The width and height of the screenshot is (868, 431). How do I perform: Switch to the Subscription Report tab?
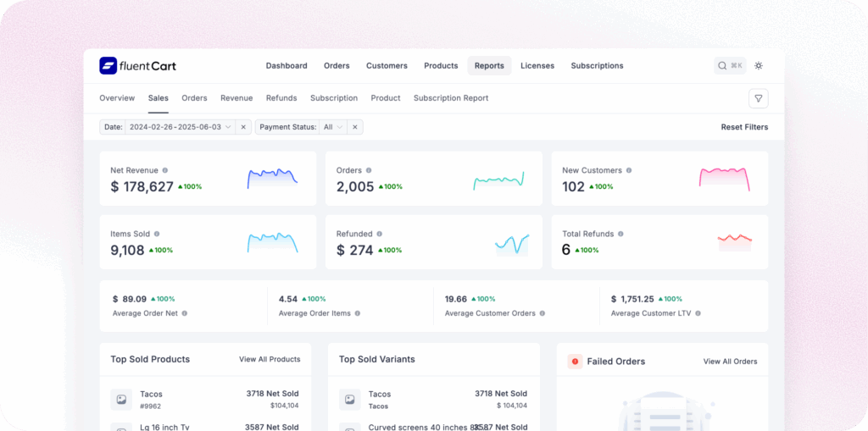click(x=451, y=98)
